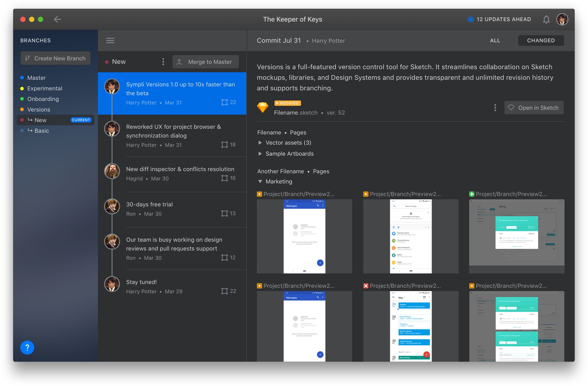Click artboard icon on 30-days free trial commit
The height and width of the screenshot is (386, 588).
[x=225, y=213]
